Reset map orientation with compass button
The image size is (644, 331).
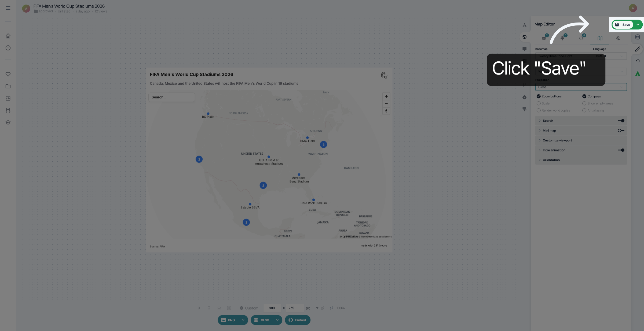(x=386, y=111)
